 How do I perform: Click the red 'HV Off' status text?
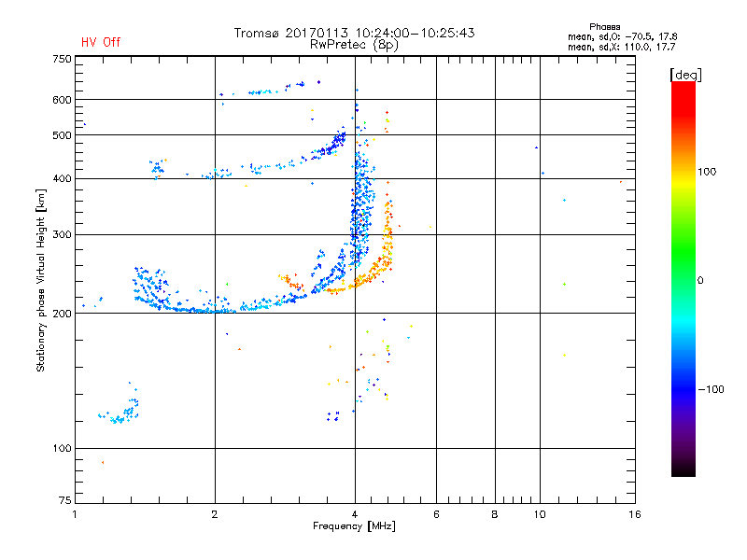click(101, 42)
